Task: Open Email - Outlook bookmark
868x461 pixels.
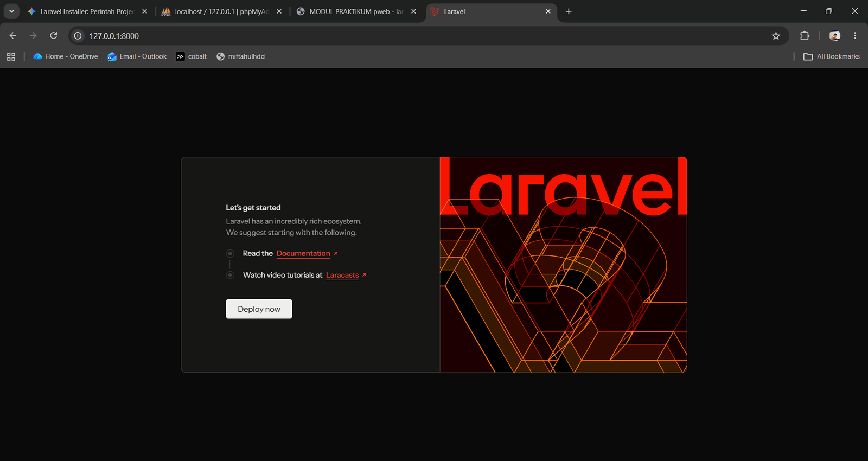Action: point(137,56)
